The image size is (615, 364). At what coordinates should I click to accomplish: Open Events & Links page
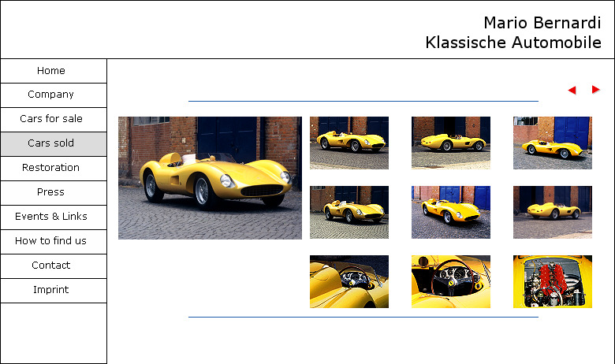point(54,217)
